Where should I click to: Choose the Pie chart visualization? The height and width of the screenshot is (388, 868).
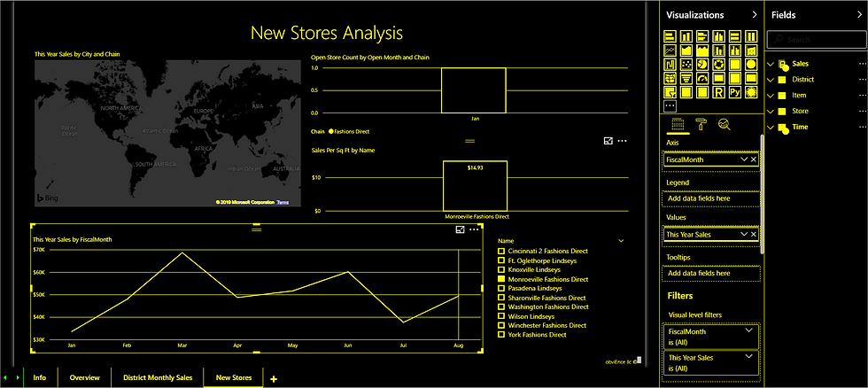click(702, 64)
